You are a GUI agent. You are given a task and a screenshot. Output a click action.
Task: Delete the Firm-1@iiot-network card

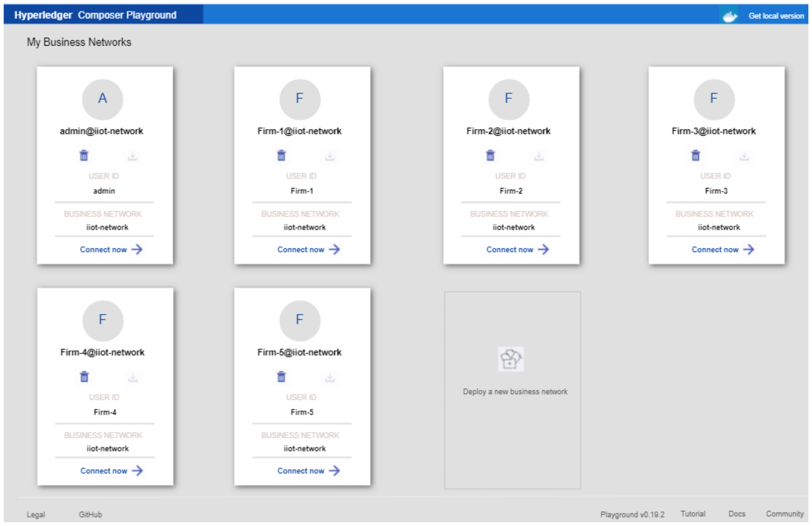click(281, 156)
